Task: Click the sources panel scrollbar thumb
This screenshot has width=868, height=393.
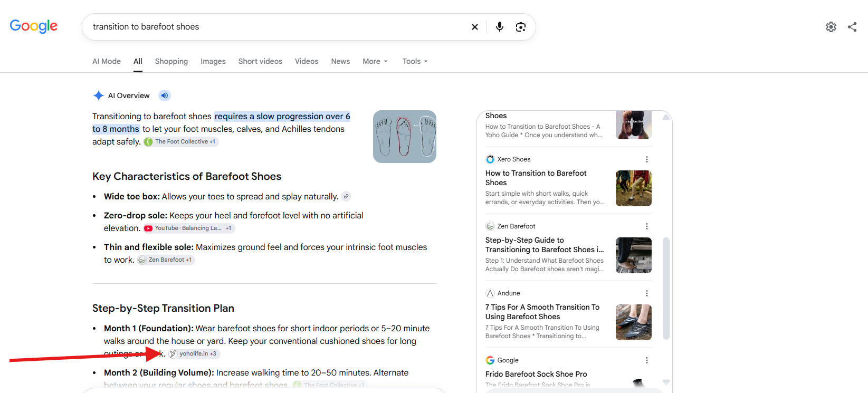Action: coord(666,288)
